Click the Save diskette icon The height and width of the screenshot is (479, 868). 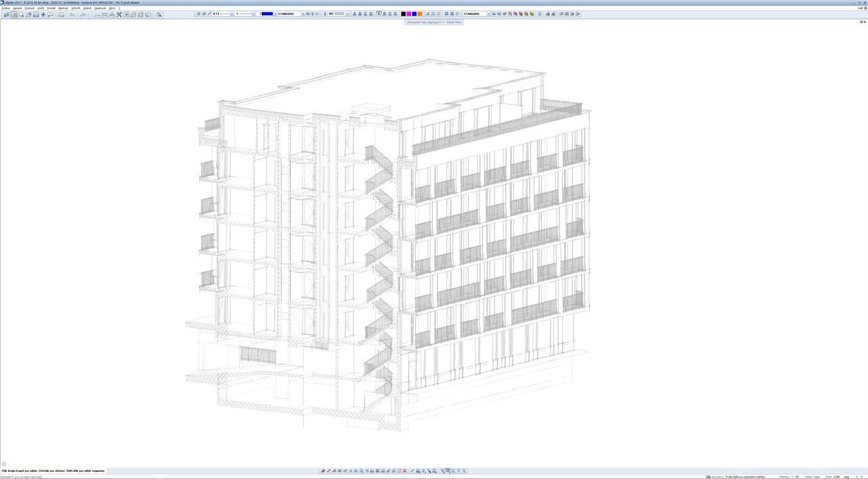coord(36,14)
